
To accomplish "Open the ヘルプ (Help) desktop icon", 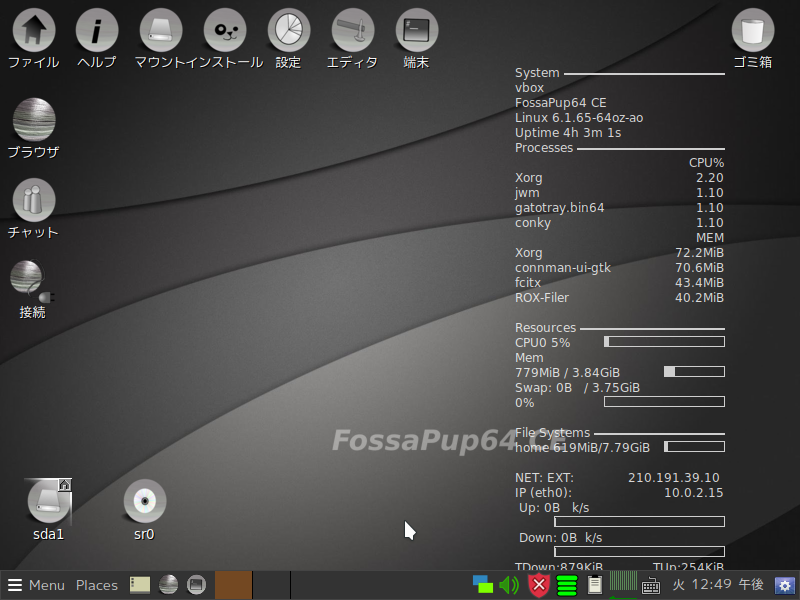I will 97,30.
